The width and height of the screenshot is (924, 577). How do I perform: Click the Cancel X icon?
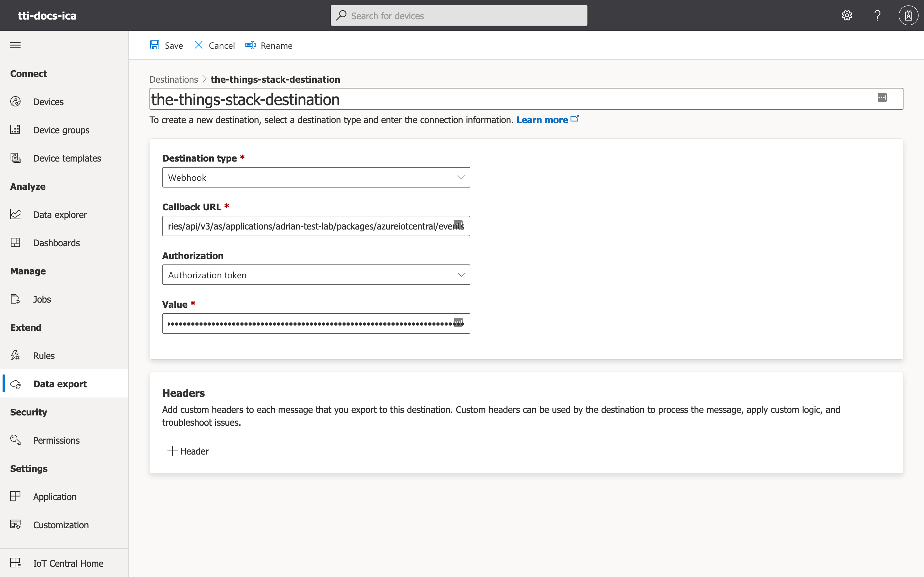[x=199, y=45]
